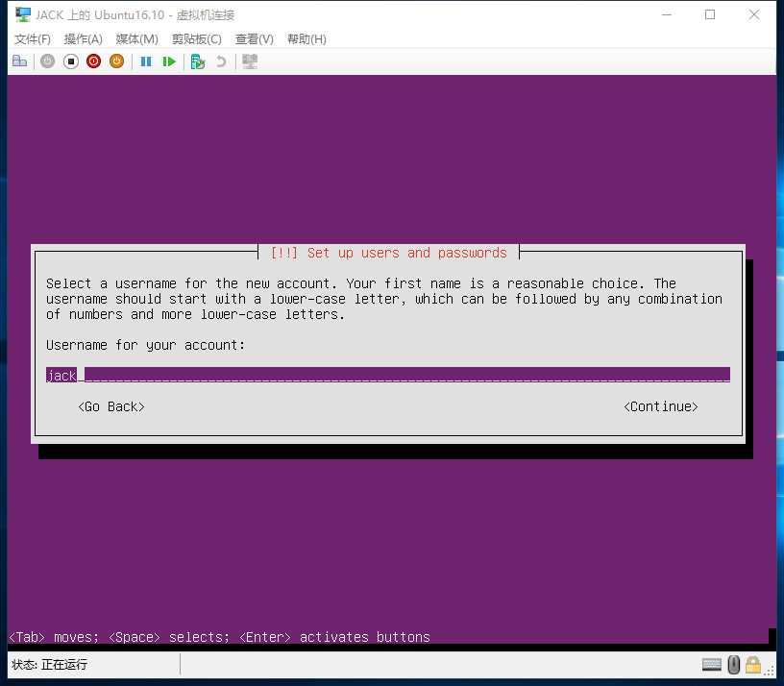This screenshot has height=686, width=784.
Task: Save VM state with the orange icon
Action: pos(116,61)
